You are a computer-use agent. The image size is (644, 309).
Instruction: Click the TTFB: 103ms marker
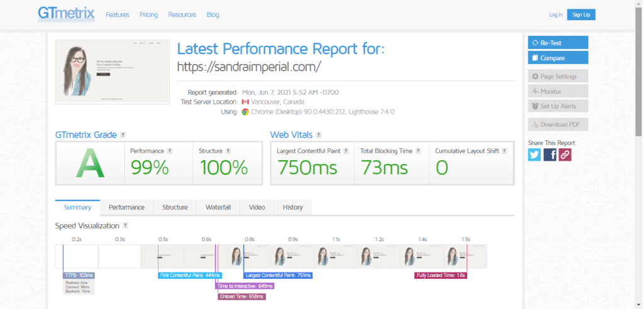pos(79,275)
